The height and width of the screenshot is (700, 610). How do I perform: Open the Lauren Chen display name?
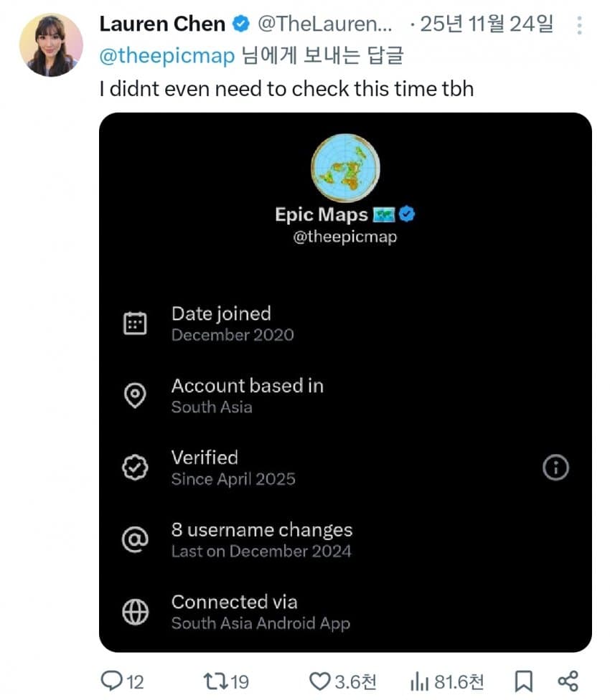pos(162,24)
